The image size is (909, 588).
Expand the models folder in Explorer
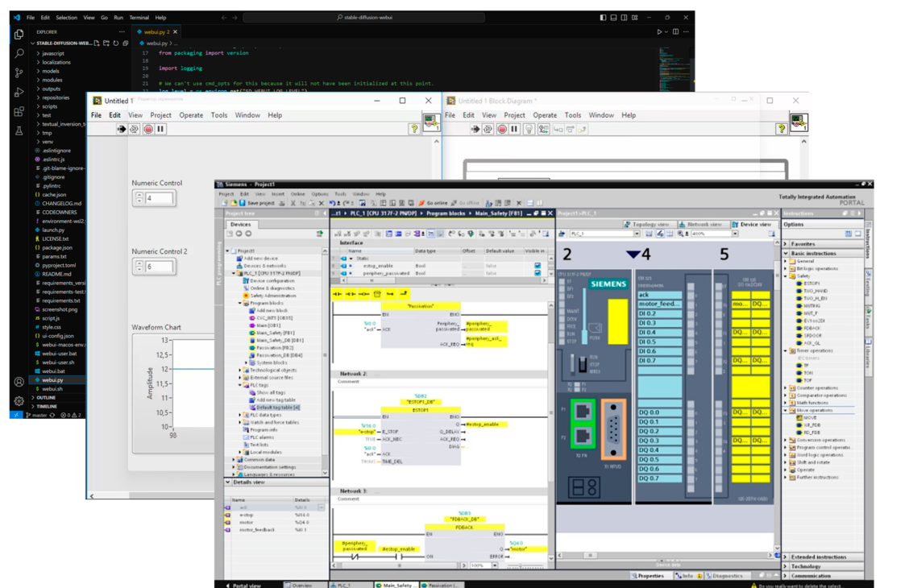pyautogui.click(x=52, y=71)
